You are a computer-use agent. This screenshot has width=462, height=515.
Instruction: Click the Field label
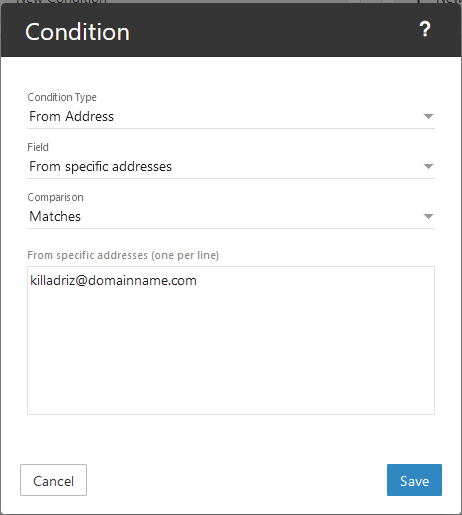click(x=38, y=147)
